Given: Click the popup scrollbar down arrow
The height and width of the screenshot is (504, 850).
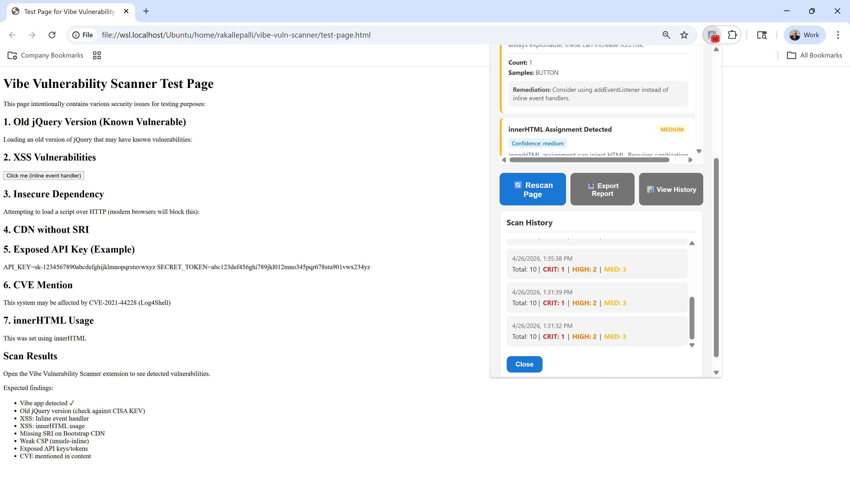Looking at the screenshot, I should [716, 373].
